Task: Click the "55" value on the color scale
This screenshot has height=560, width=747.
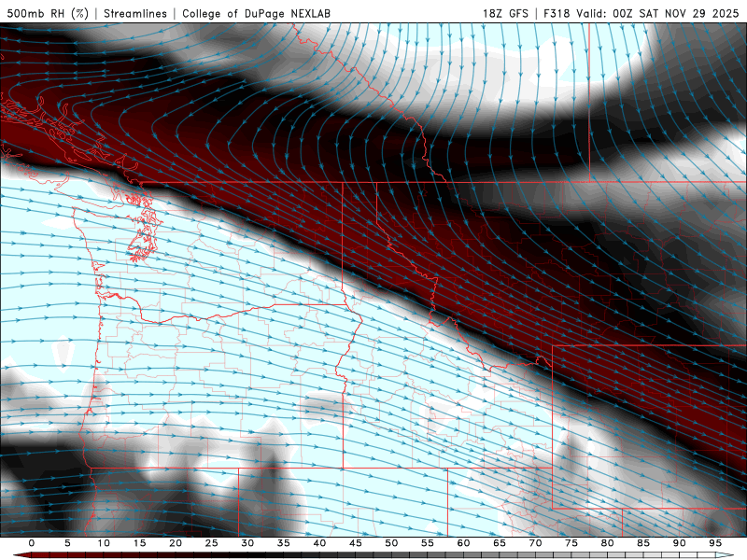Action: pyautogui.click(x=427, y=543)
